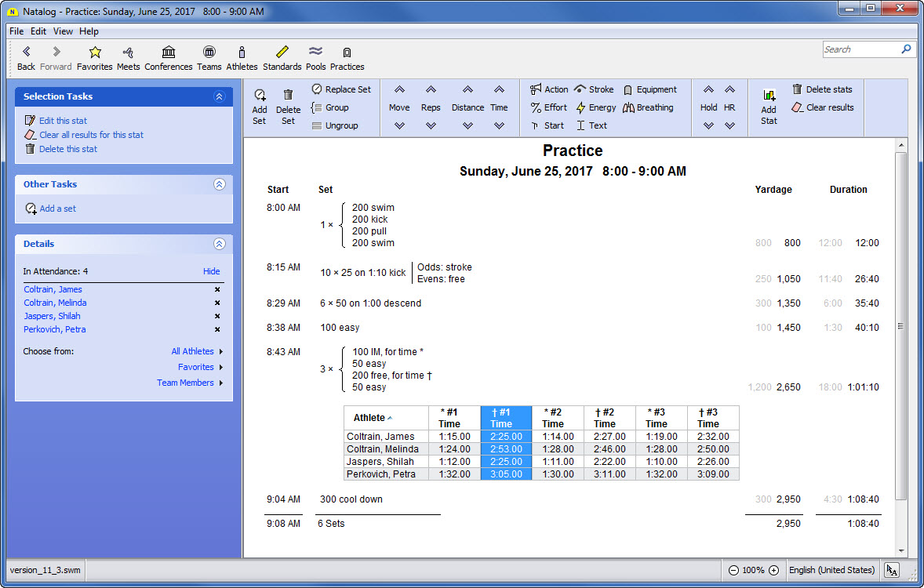
Task: Click zoom in plus button
Action: pyautogui.click(x=773, y=571)
